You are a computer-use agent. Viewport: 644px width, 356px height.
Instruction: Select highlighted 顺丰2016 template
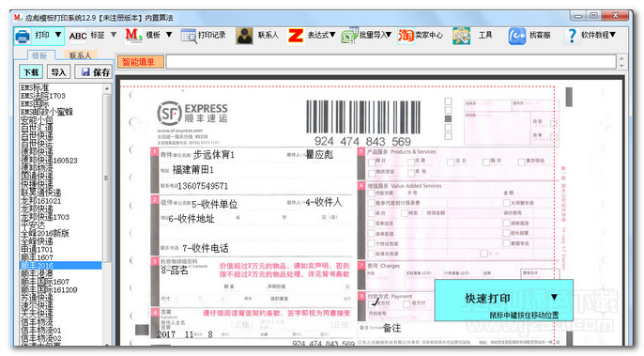pos(61,266)
